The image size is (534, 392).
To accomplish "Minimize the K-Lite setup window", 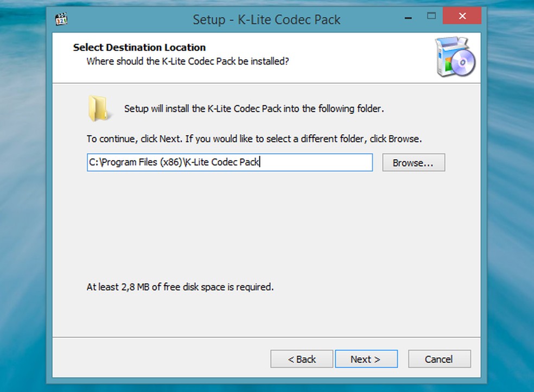I will coord(408,17).
